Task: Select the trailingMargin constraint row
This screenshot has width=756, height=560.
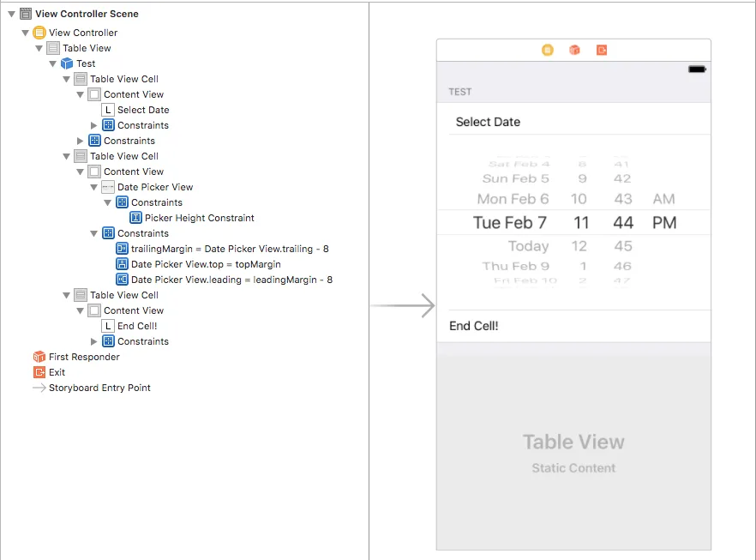Action: point(229,249)
